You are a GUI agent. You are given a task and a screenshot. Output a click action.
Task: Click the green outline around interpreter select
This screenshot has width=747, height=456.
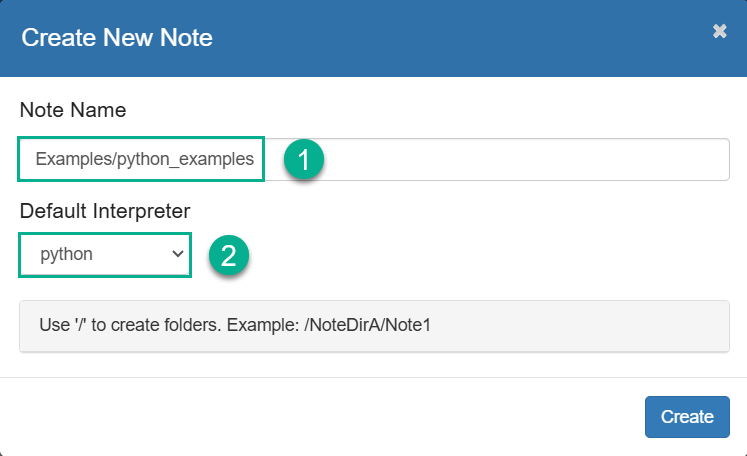pyautogui.click(x=105, y=233)
